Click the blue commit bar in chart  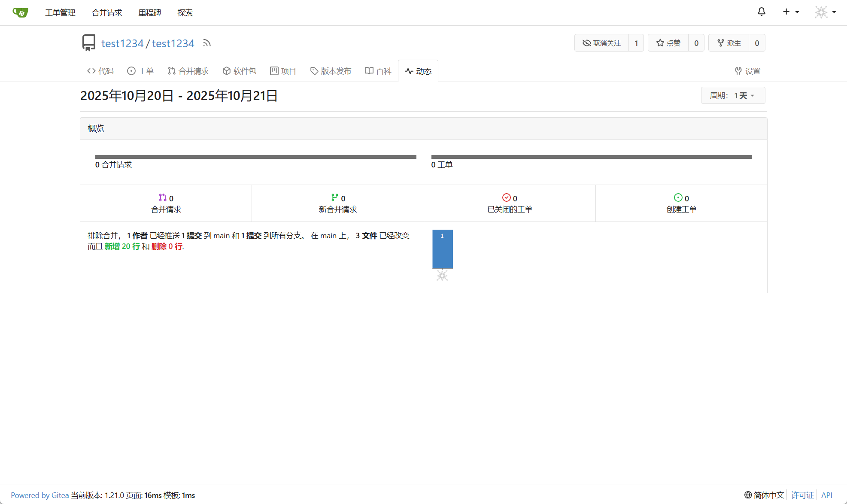(442, 249)
